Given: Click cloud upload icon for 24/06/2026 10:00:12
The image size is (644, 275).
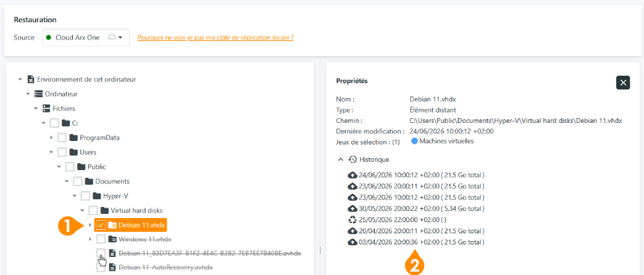Looking at the screenshot, I should [x=353, y=175].
